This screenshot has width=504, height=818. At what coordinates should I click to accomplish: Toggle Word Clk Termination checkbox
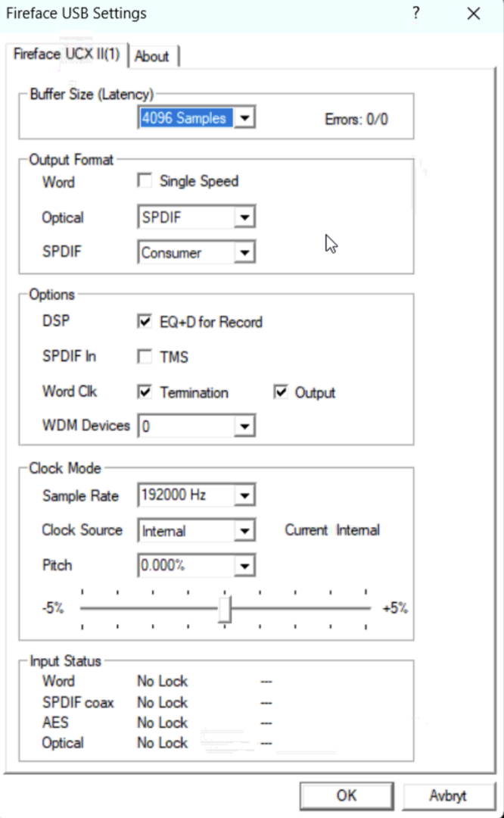tap(145, 392)
